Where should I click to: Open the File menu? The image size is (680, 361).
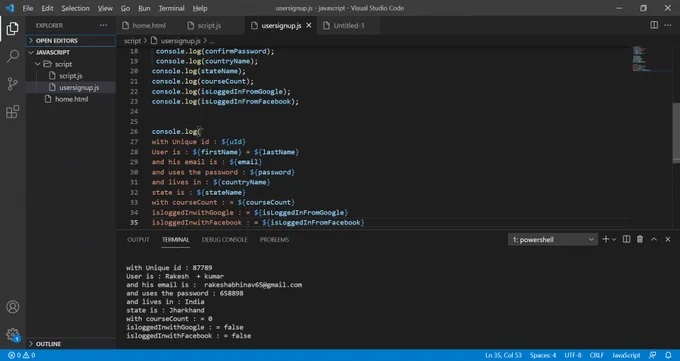[x=28, y=8]
